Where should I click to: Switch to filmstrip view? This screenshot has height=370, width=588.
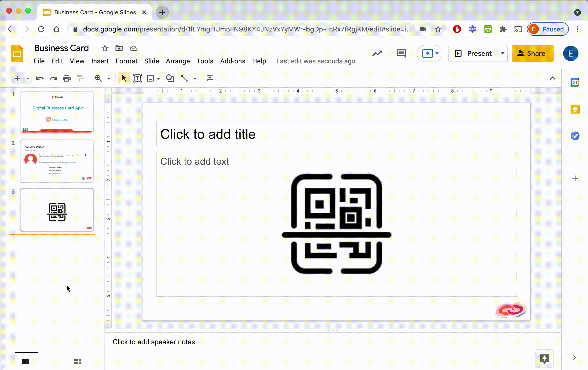(25, 361)
